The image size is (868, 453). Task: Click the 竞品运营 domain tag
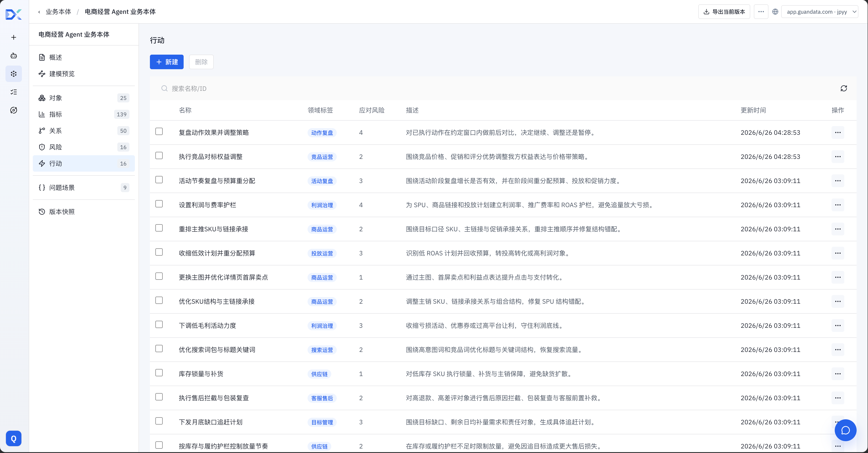click(x=322, y=157)
